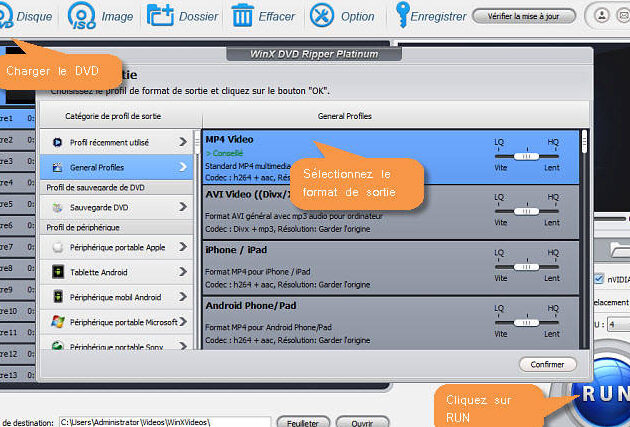Click Profil de périphérique header
The width and height of the screenshot is (630, 427).
click(x=117, y=227)
